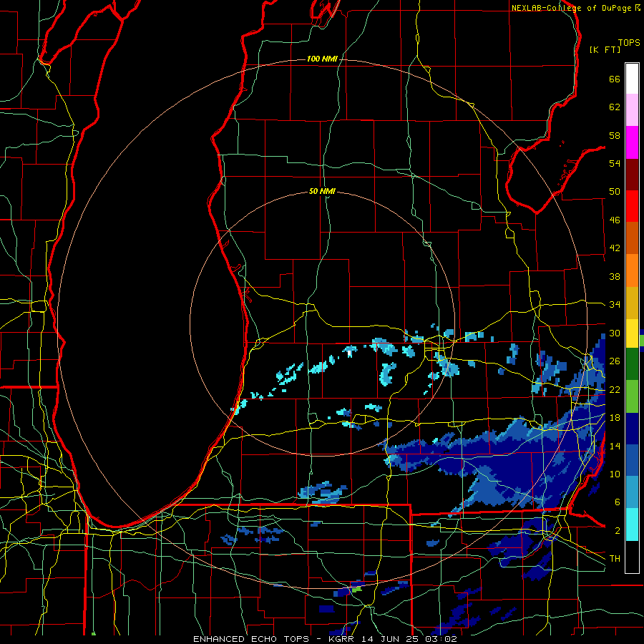Select the "46" legend value
Viewport: 644px width, 644px height.
click(615, 220)
